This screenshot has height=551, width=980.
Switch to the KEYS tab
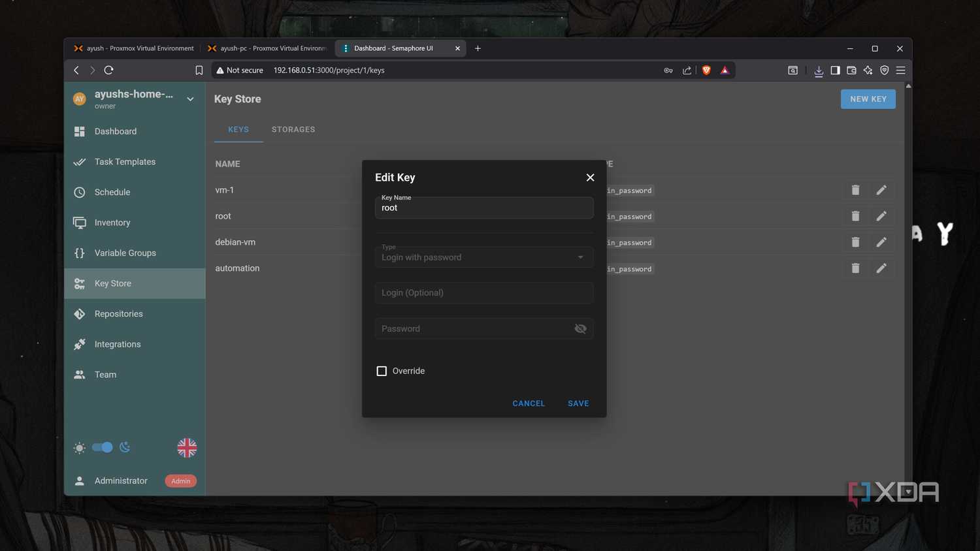[x=238, y=129]
